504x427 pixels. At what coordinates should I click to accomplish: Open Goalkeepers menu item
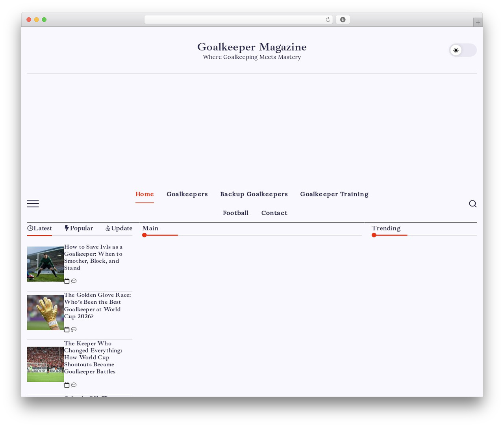[x=187, y=194]
